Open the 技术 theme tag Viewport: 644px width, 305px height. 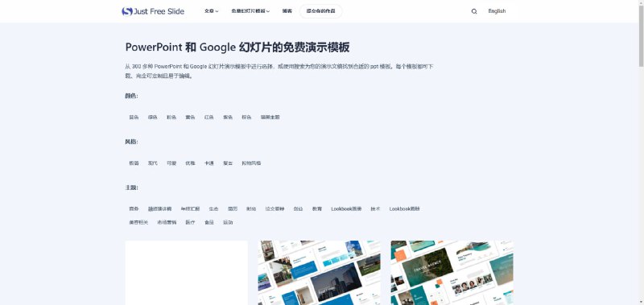pos(375,209)
